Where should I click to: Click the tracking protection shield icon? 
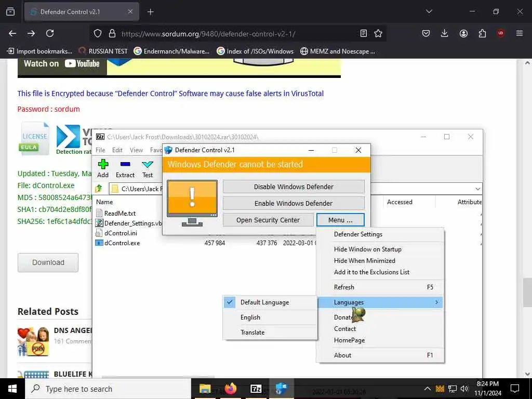tap(98, 34)
